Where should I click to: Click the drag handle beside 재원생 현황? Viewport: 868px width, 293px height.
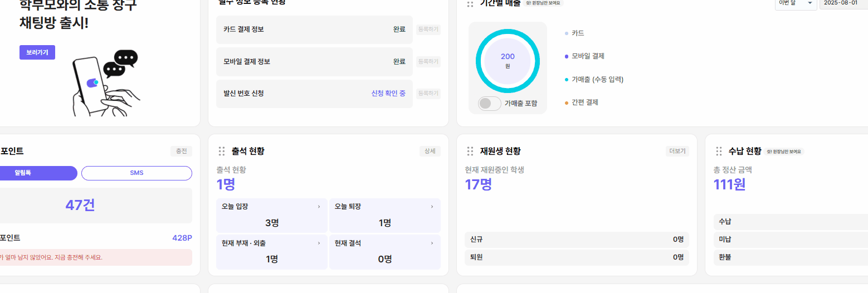pos(470,151)
